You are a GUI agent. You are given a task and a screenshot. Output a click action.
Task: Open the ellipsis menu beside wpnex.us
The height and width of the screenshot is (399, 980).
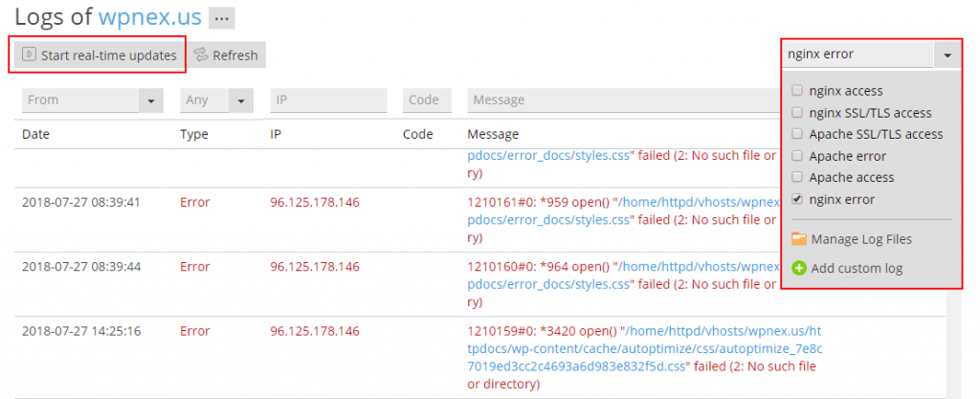(222, 18)
